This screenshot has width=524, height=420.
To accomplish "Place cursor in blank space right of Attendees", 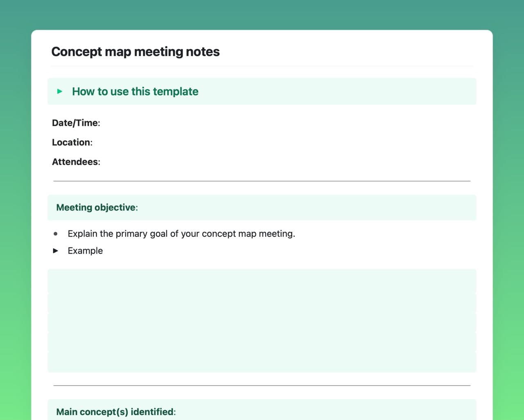I will [246, 162].
